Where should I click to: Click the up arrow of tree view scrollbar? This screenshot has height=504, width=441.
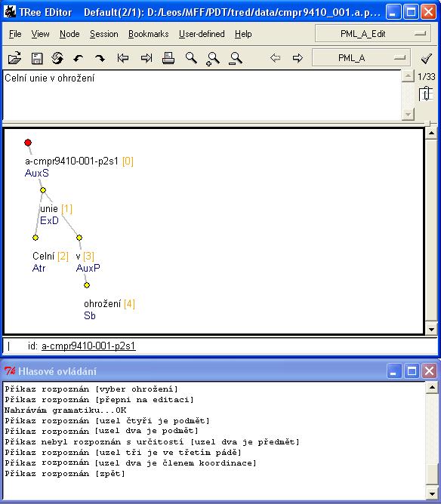click(x=431, y=133)
